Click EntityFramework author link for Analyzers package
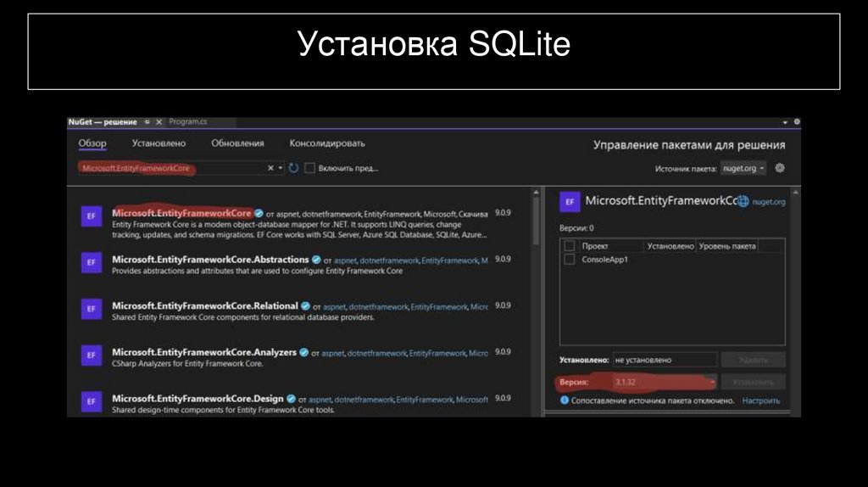Screen dimensions: 868x487 pyautogui.click(x=437, y=354)
